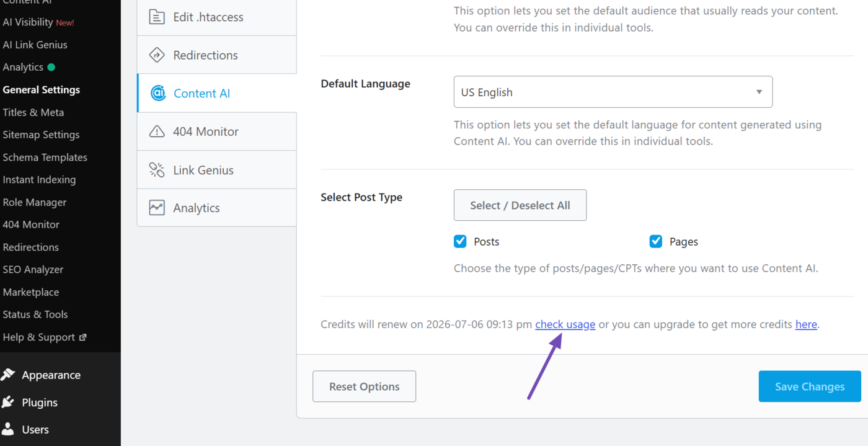The width and height of the screenshot is (868, 446).
Task: Open AI Link Genius in the sidebar
Action: (35, 45)
